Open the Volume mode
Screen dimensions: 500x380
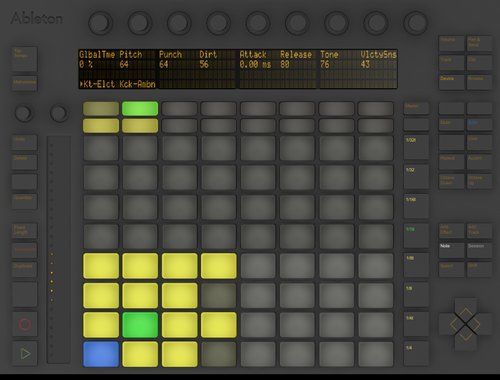point(451,43)
